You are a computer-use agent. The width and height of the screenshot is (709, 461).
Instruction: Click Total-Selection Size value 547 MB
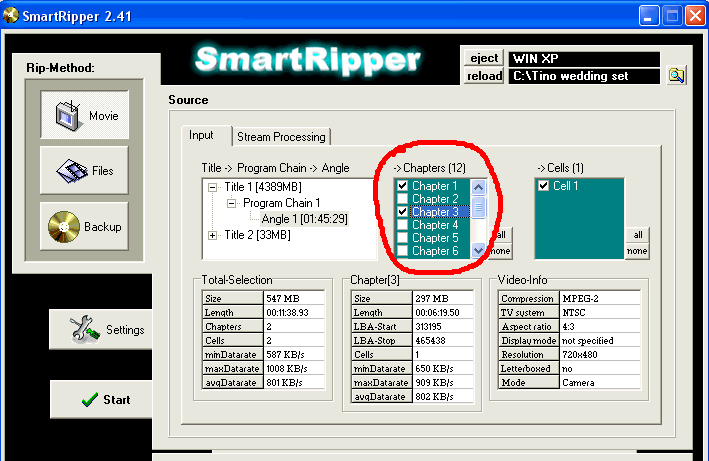tap(294, 298)
